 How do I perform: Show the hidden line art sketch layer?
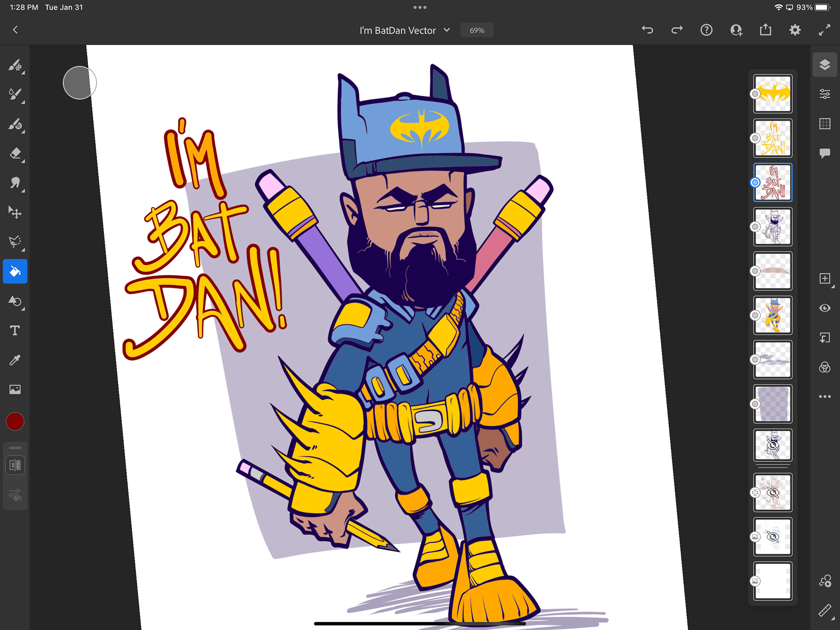tap(773, 446)
